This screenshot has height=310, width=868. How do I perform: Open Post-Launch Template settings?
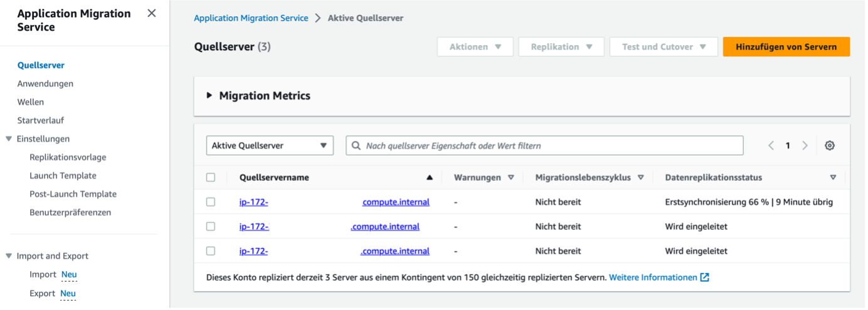click(x=73, y=194)
